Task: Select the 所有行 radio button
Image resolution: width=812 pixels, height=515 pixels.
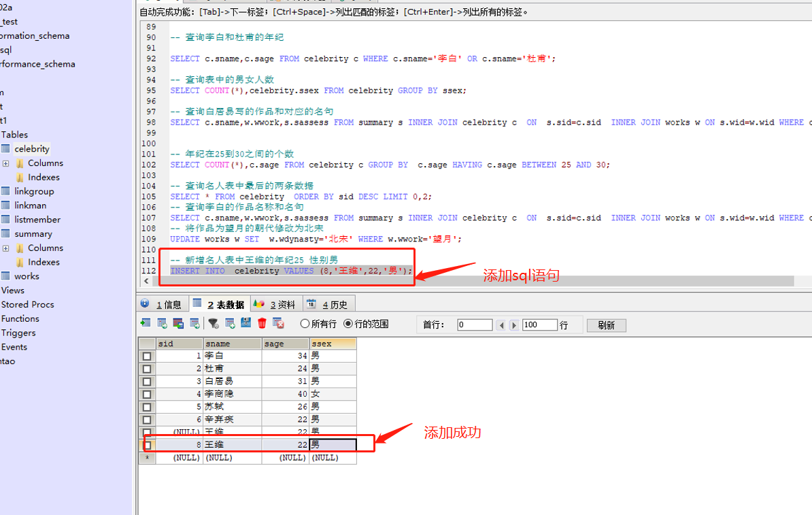Action: click(305, 324)
